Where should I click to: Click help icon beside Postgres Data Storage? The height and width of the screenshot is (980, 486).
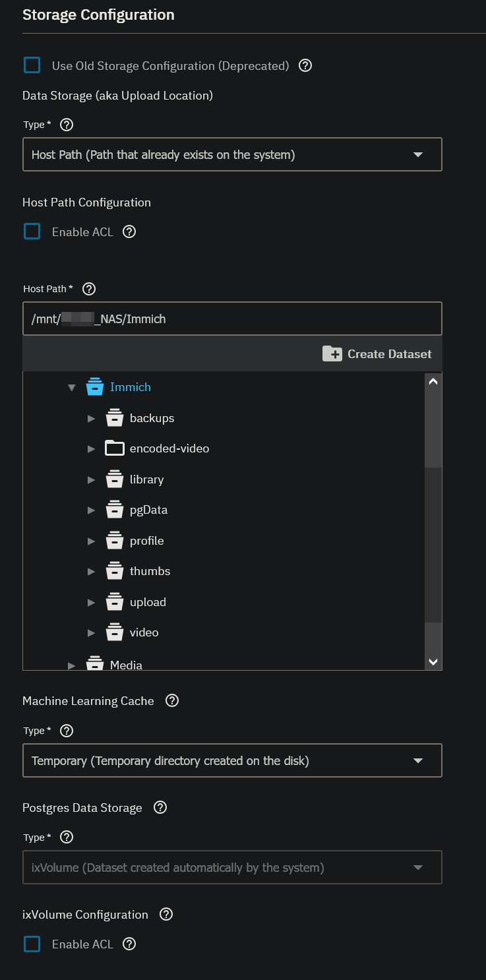(x=160, y=808)
